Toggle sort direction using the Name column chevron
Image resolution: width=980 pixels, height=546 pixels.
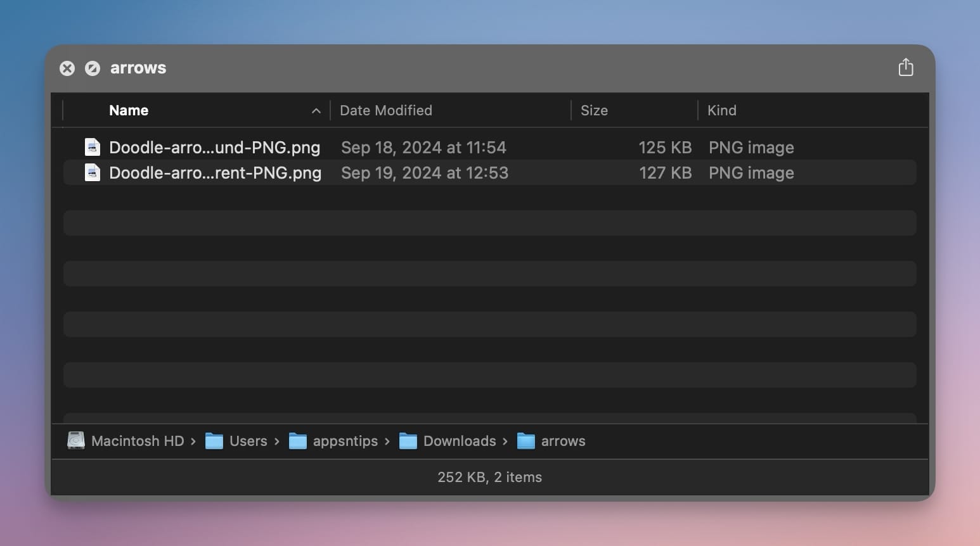tap(316, 110)
